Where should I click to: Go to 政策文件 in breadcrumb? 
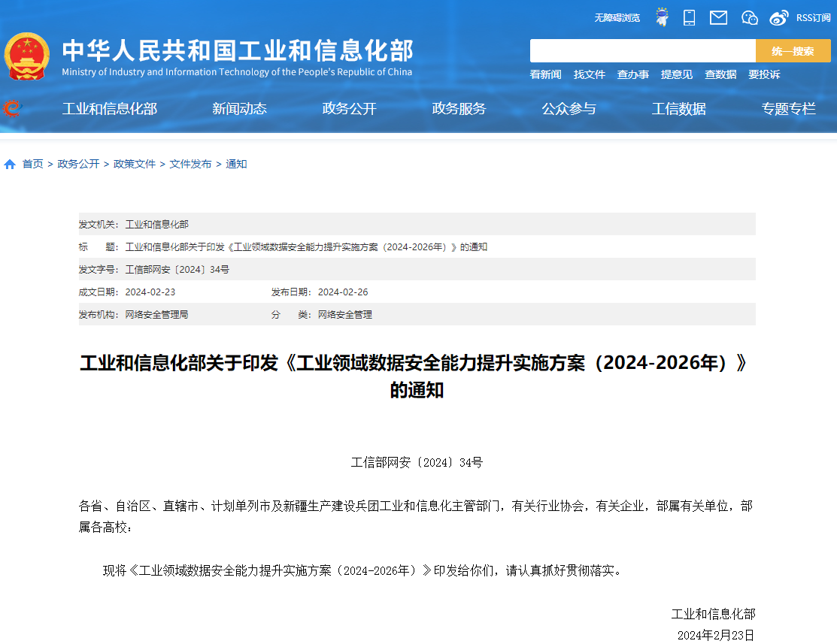(135, 165)
